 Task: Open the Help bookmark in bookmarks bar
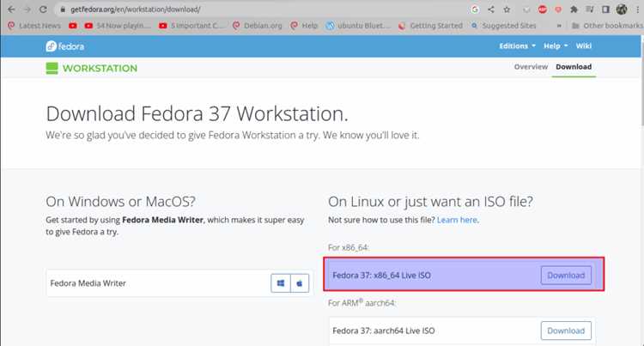pyautogui.click(x=304, y=26)
